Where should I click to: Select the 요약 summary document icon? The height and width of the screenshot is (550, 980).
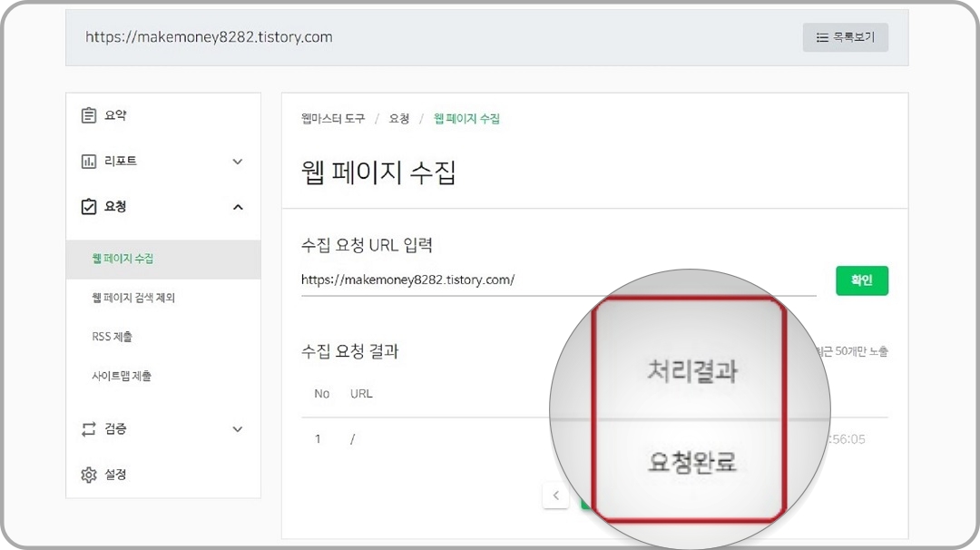pyautogui.click(x=87, y=114)
